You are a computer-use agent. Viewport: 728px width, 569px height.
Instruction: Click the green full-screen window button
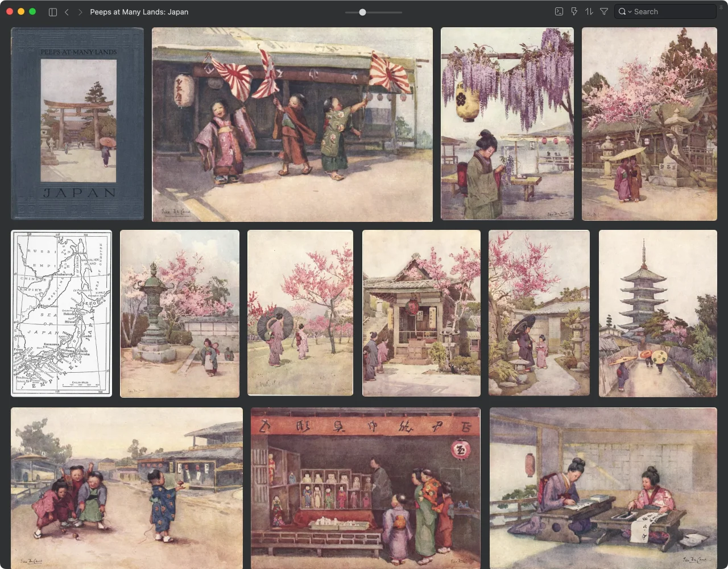click(x=32, y=11)
